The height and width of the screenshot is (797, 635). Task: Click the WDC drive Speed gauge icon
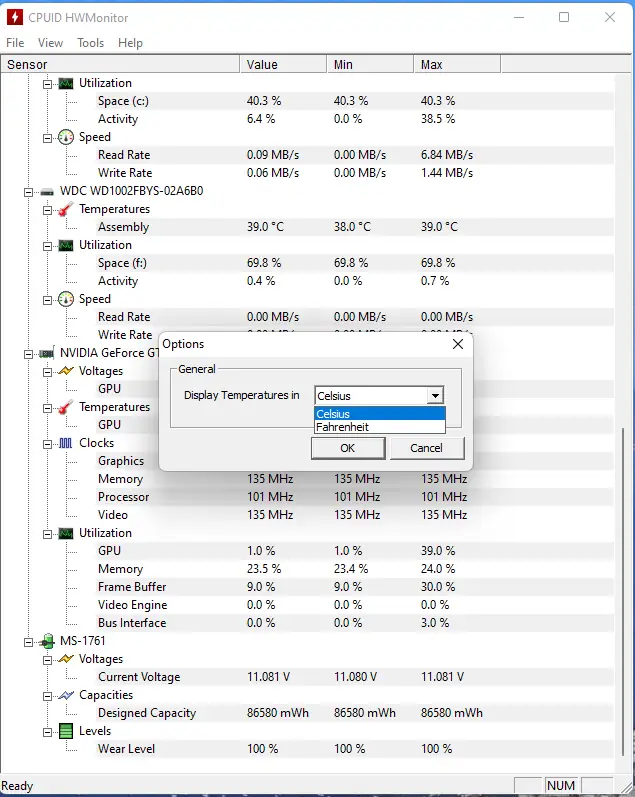tap(66, 299)
